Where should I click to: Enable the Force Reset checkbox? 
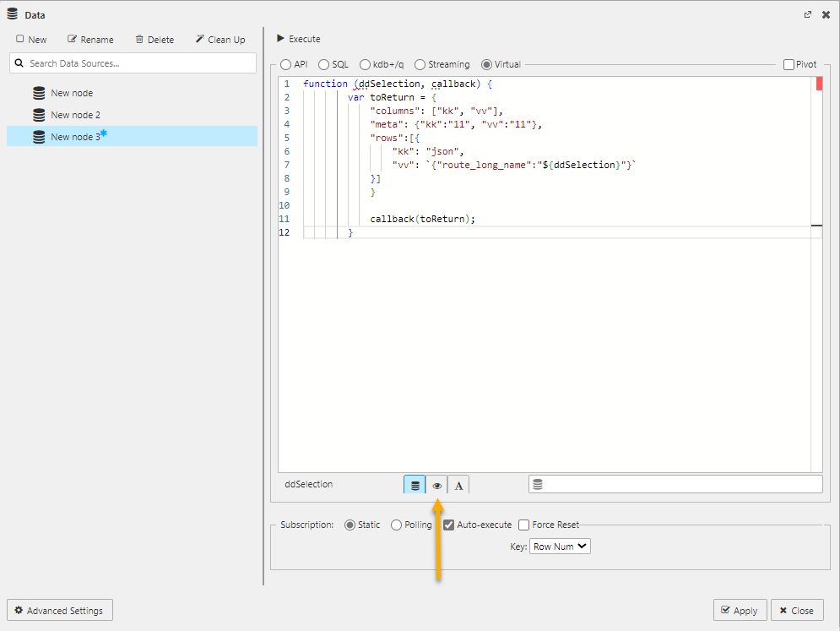(524, 525)
